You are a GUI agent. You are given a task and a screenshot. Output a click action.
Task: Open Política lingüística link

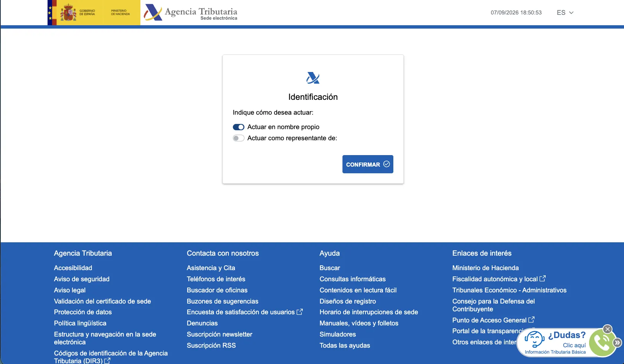tap(80, 323)
